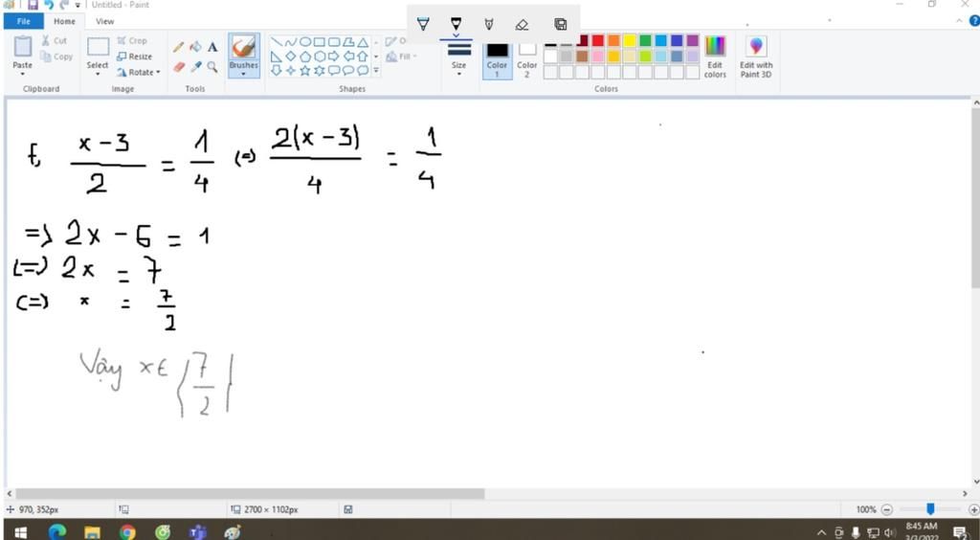Open Microsoft Edge from taskbar

pyautogui.click(x=56, y=532)
